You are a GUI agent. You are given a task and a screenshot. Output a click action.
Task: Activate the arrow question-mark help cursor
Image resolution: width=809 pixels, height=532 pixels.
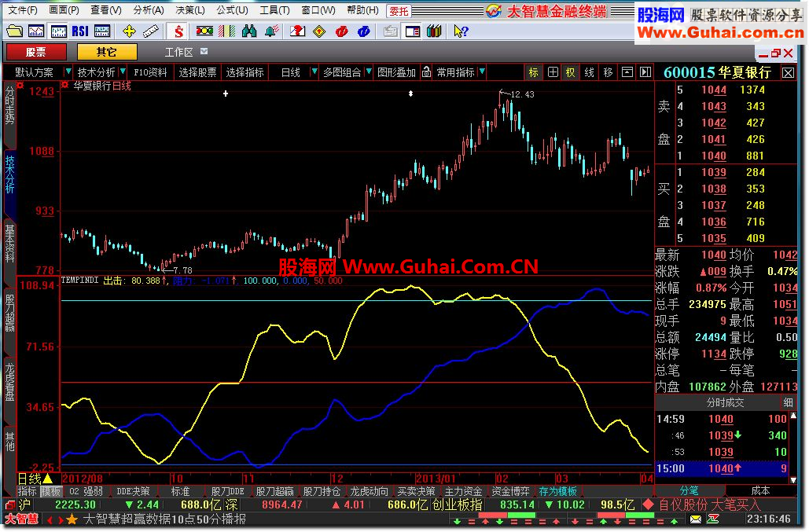[x=460, y=31]
